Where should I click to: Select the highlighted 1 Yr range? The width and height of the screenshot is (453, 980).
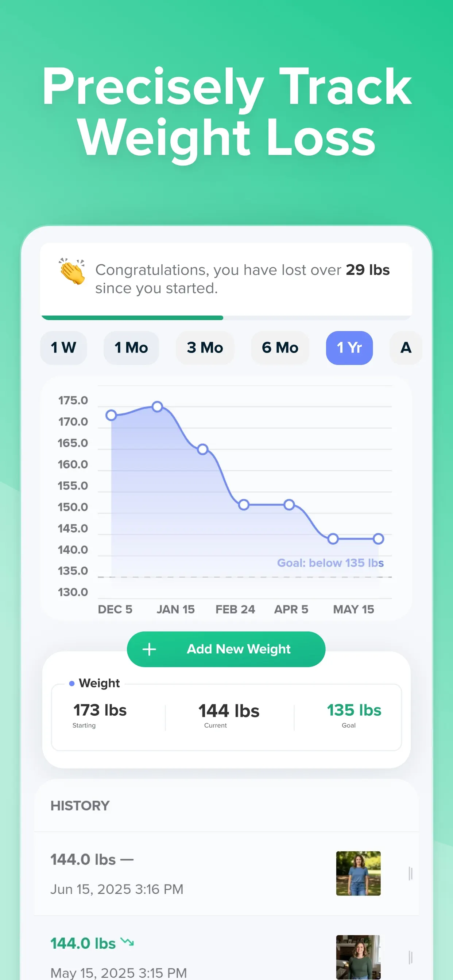[349, 348]
